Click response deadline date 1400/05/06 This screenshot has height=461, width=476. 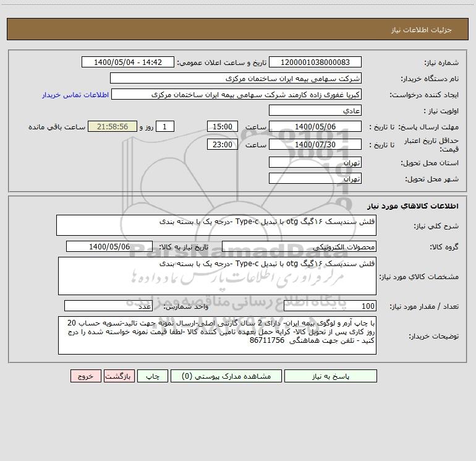click(315, 127)
